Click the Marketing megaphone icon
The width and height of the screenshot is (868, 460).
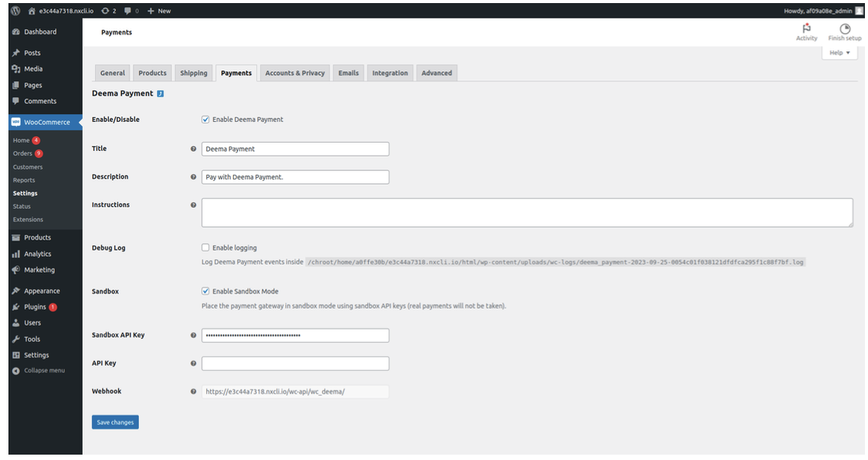pos(16,270)
